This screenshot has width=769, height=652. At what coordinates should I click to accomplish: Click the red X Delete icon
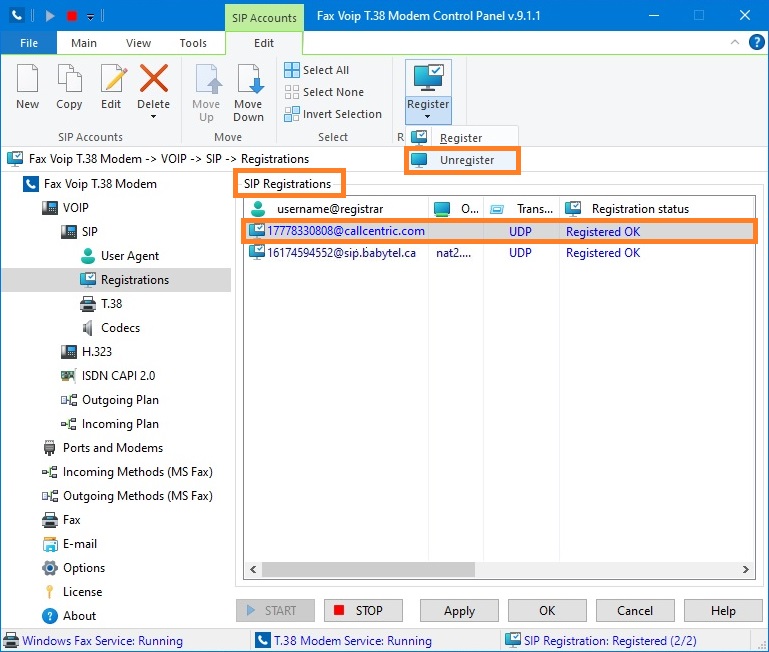[154, 78]
